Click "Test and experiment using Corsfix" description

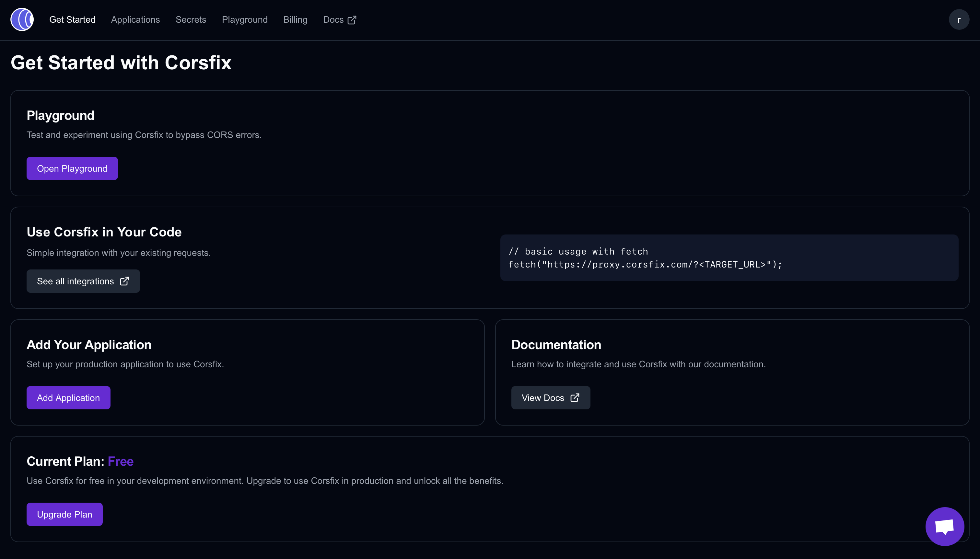point(144,135)
